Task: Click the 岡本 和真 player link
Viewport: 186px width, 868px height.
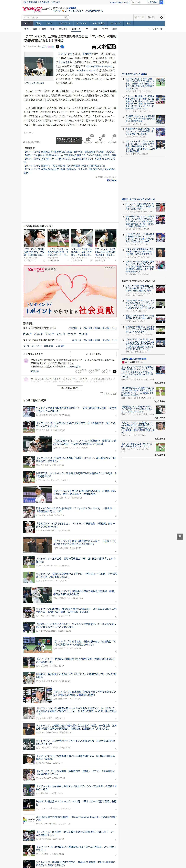Action: tap(49, 346)
